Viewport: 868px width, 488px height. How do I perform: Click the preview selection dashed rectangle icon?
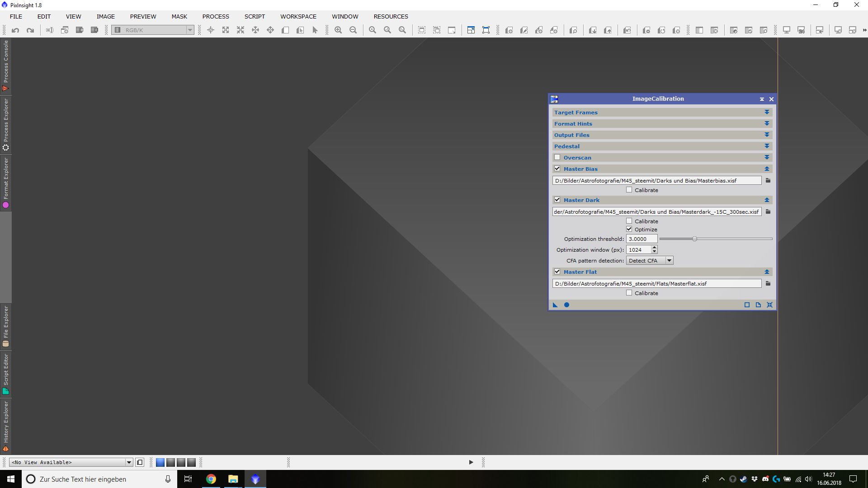(422, 30)
